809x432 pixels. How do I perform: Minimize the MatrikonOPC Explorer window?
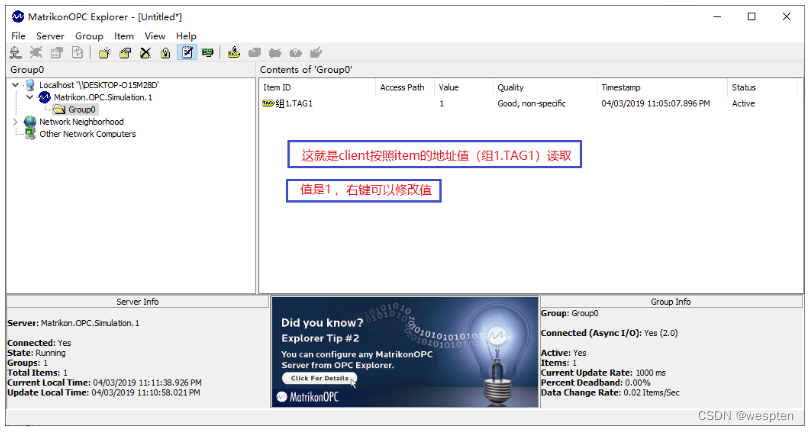(717, 17)
